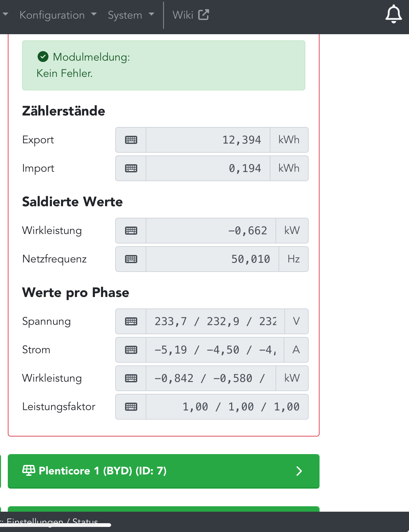Open the notification bell
Image resolution: width=409 pixels, height=532 pixels.
click(393, 14)
